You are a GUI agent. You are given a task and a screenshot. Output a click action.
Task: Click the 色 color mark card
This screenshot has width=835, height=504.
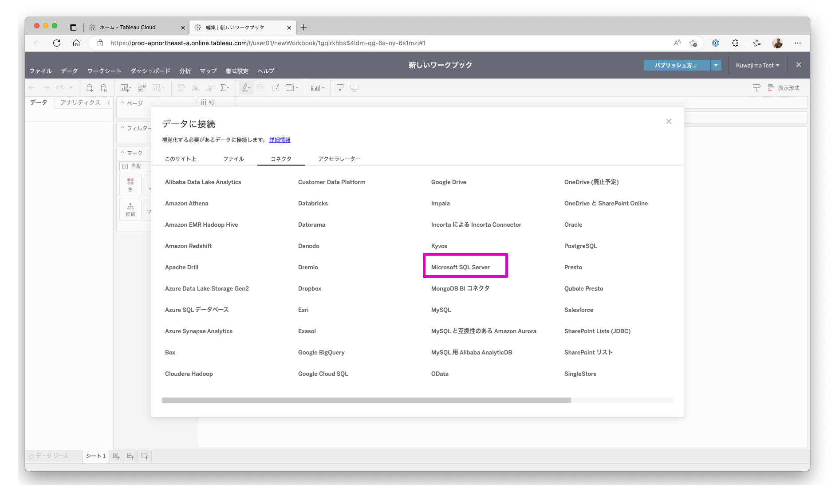(x=130, y=185)
